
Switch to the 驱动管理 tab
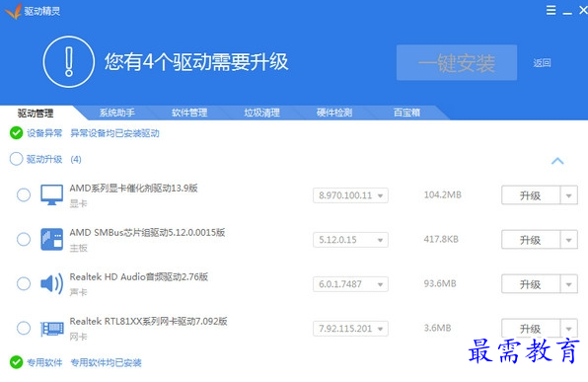(36, 113)
